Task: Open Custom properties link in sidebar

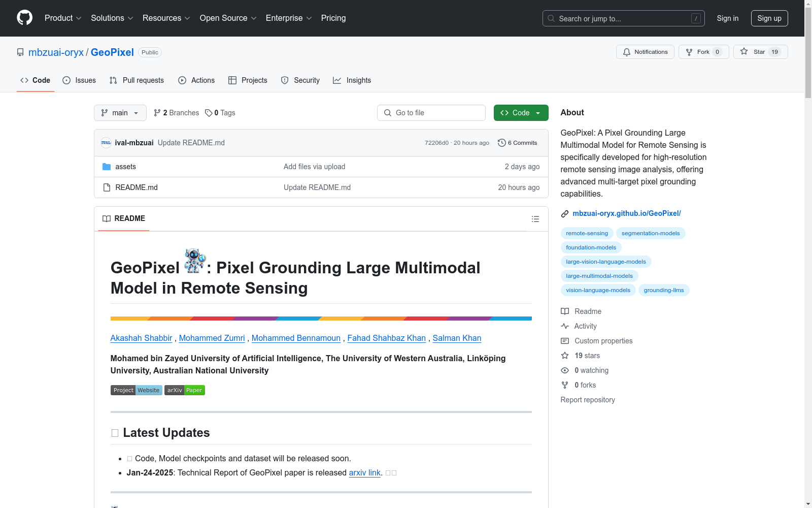Action: 597,341
